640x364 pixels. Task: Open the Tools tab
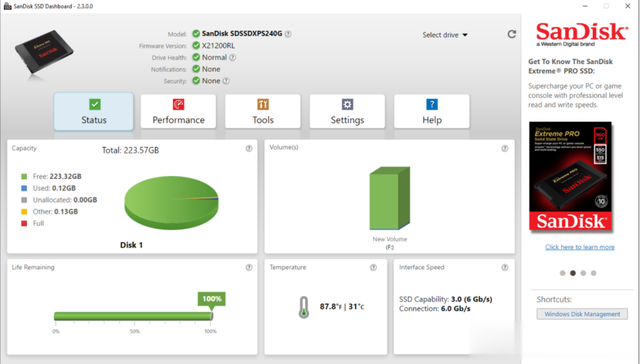(x=263, y=111)
